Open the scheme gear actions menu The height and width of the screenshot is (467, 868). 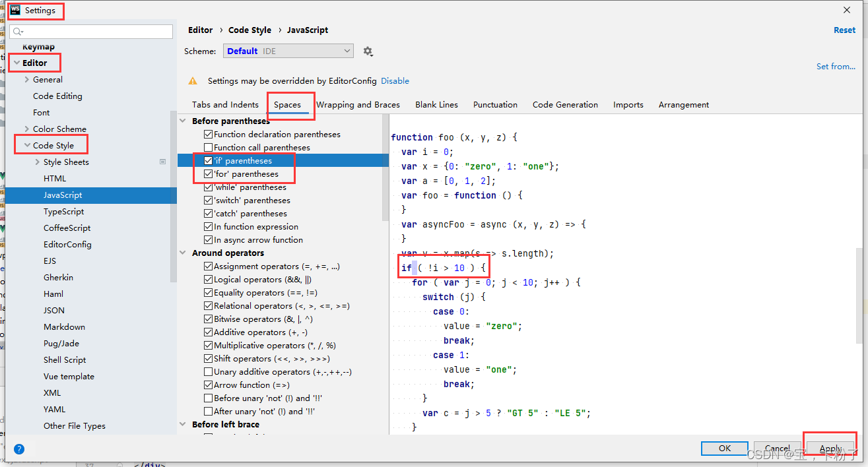point(368,51)
